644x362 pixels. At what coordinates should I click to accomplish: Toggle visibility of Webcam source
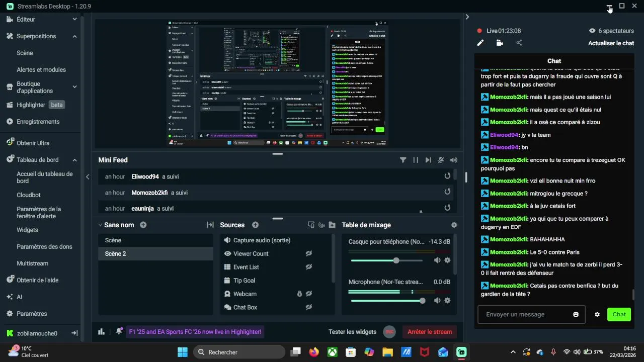pyautogui.click(x=309, y=294)
